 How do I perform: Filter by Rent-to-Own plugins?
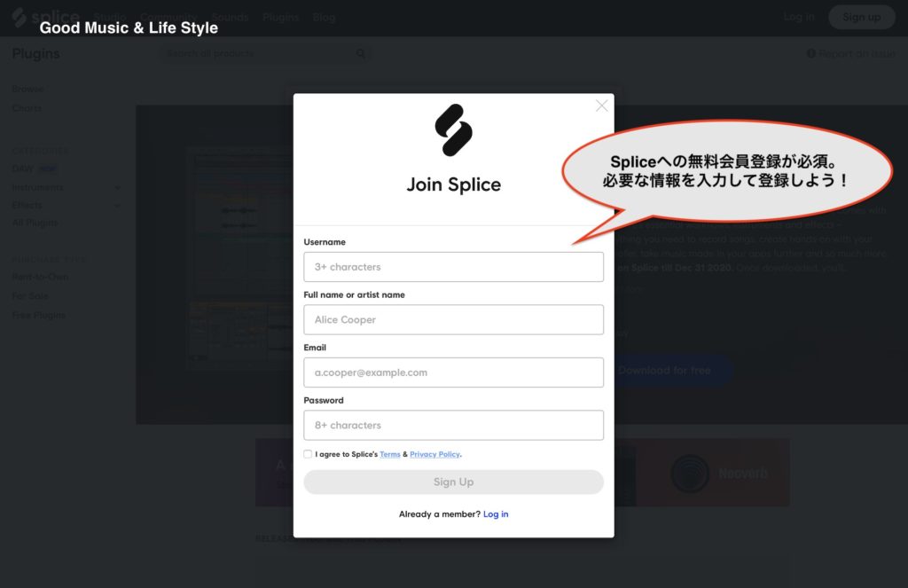coord(41,277)
